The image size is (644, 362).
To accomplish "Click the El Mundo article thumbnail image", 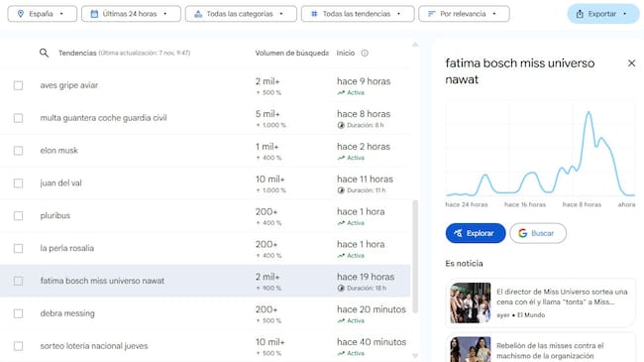I will [x=471, y=302].
